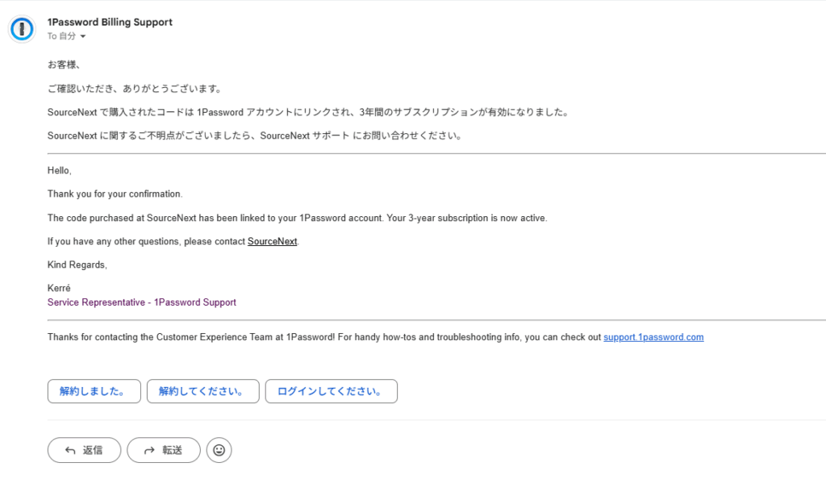Image resolution: width=826 pixels, height=504 pixels.
Task: Open the emoji reaction picker
Action: click(219, 450)
